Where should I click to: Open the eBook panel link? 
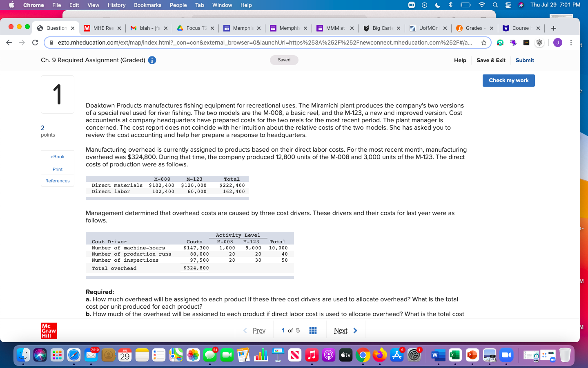pos(57,157)
